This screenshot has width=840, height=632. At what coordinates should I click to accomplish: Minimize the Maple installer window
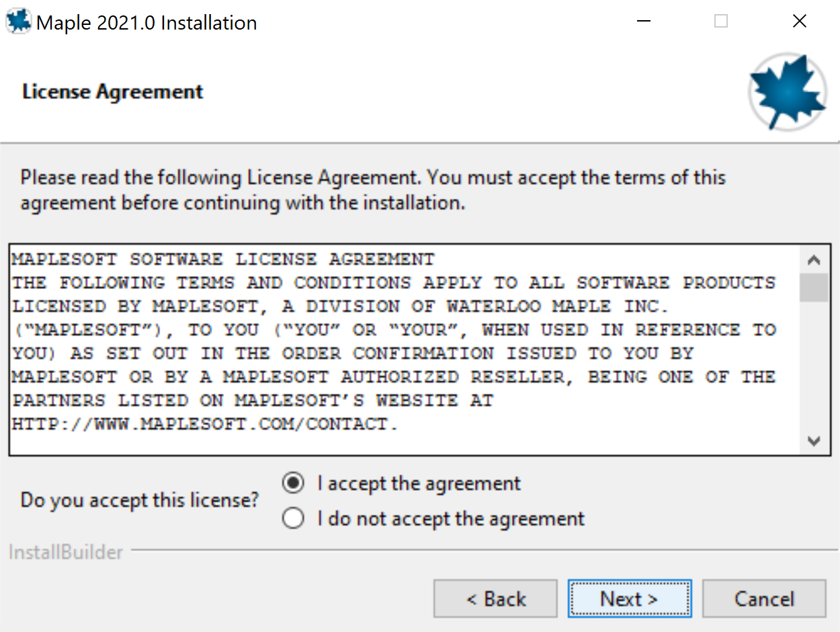643,22
